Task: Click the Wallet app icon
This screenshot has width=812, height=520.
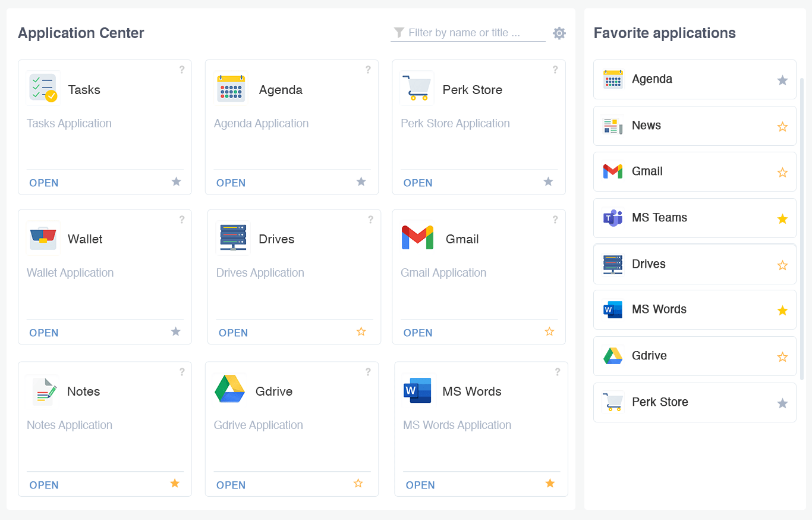Action: tap(43, 237)
